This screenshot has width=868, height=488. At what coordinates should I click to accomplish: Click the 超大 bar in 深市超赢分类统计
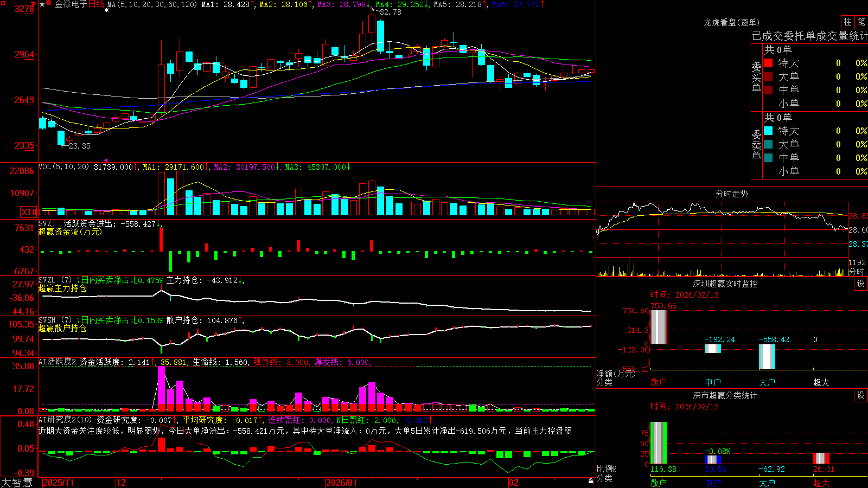coord(821,458)
